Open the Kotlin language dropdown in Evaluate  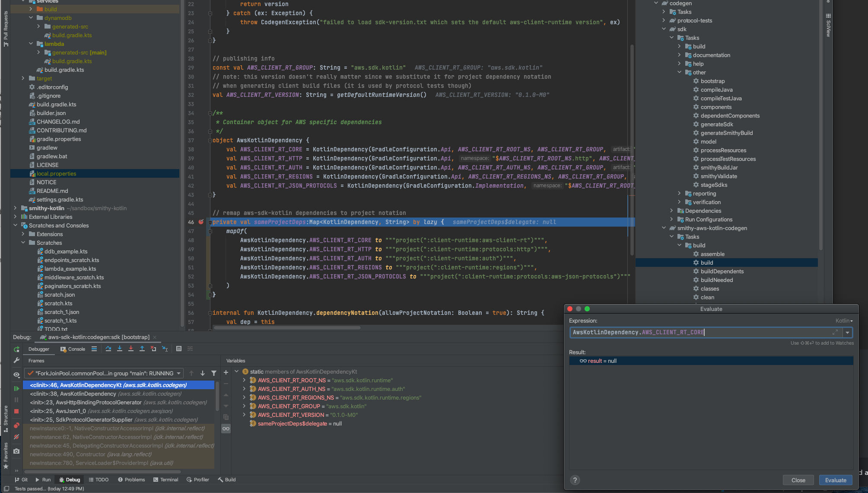(x=844, y=321)
